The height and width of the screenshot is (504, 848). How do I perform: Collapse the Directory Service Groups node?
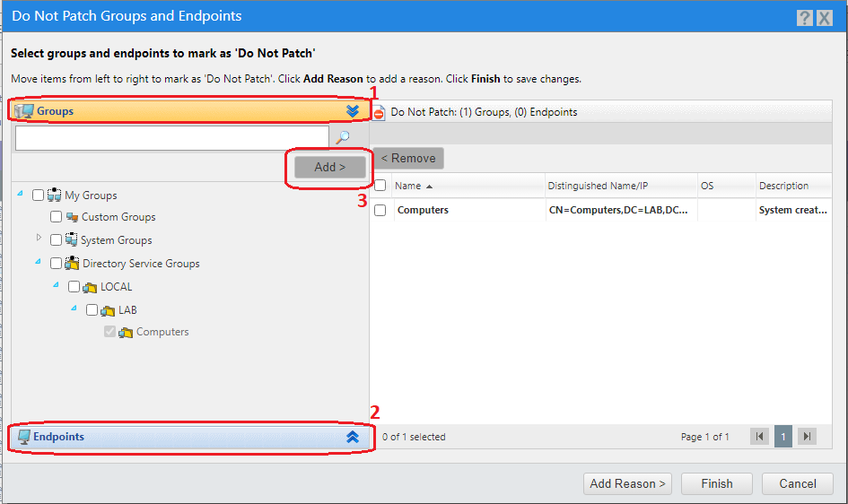(x=38, y=262)
